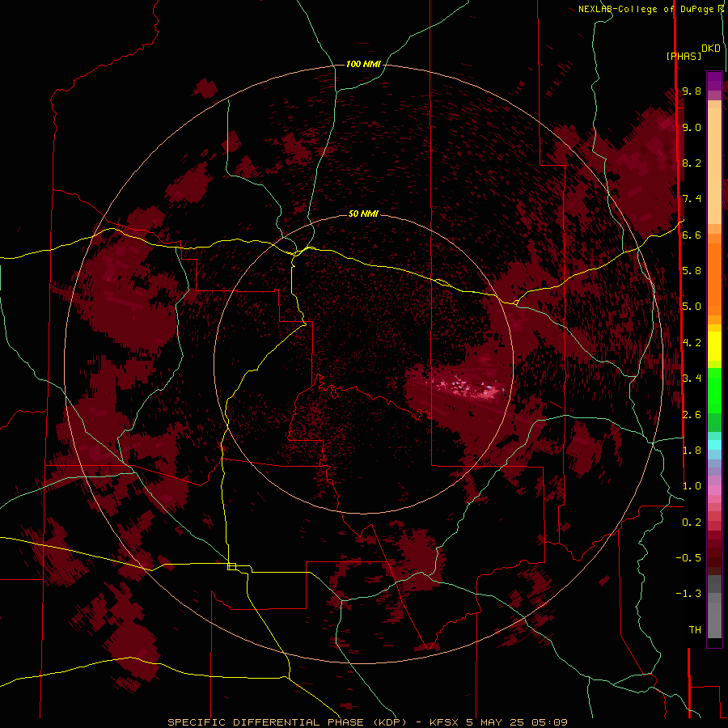Click the NEXLAB-College of DuPage credit text
Screen dimensions: 728x728
(x=645, y=9)
